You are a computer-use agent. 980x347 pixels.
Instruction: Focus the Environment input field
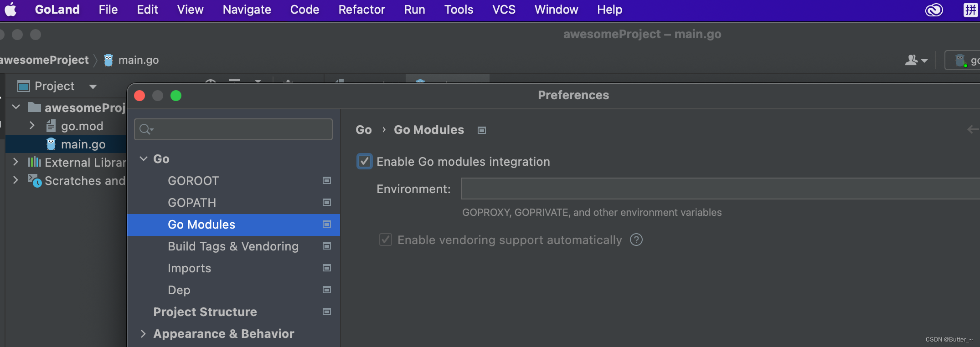pos(720,189)
